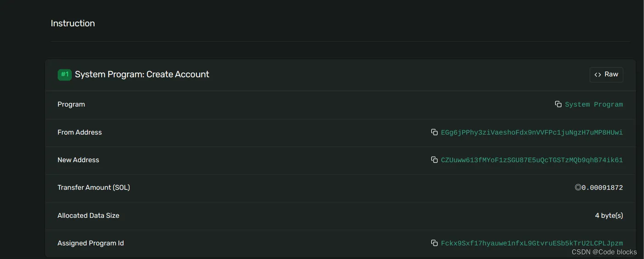Copy the From Address value
The image size is (644, 259).
point(434,132)
